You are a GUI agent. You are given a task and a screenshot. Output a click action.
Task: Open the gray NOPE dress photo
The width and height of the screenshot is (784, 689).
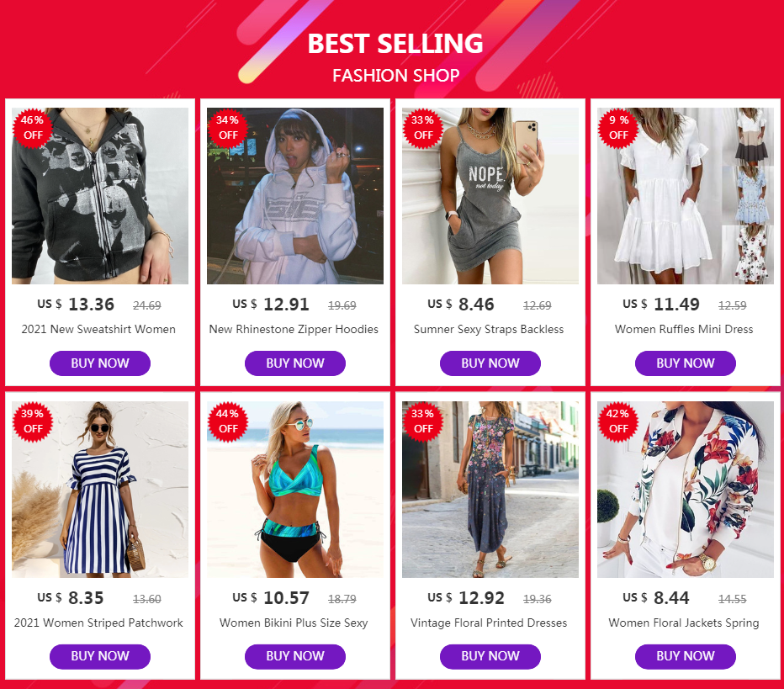490,196
